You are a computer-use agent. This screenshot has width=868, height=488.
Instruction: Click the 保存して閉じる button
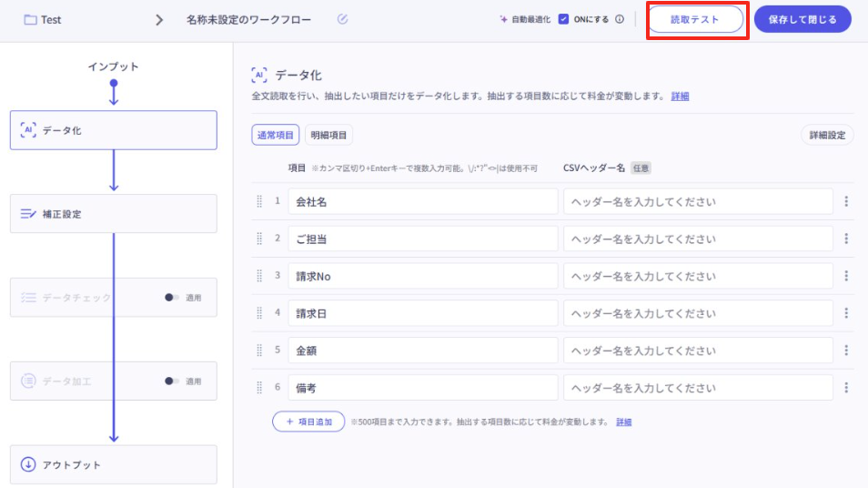click(x=802, y=19)
